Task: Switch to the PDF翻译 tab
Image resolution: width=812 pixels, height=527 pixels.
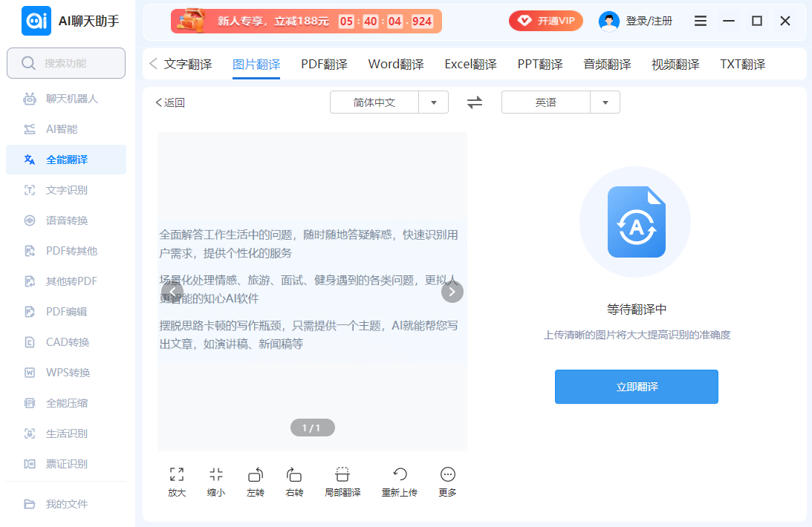Action: pos(324,65)
